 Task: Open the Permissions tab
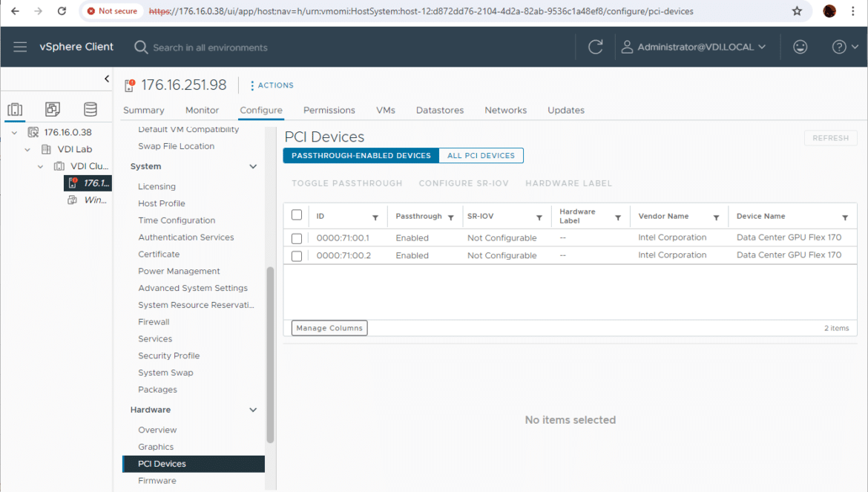329,110
